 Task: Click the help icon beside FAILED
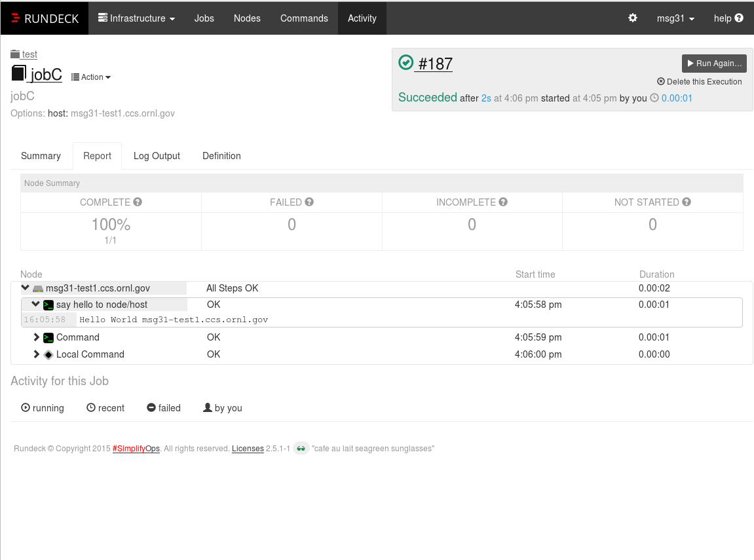tap(309, 202)
